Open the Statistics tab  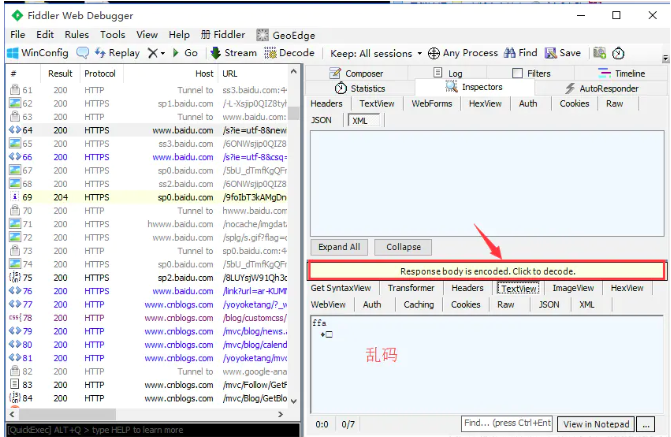360,89
